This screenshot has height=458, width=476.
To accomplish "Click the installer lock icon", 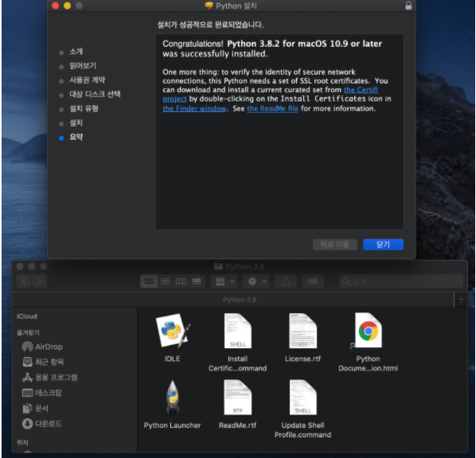I will (408, 6).
